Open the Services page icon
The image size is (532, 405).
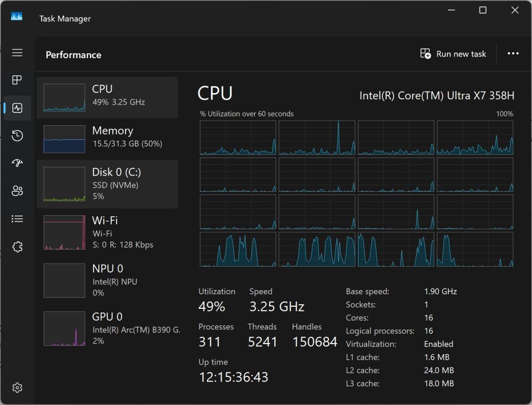click(17, 246)
